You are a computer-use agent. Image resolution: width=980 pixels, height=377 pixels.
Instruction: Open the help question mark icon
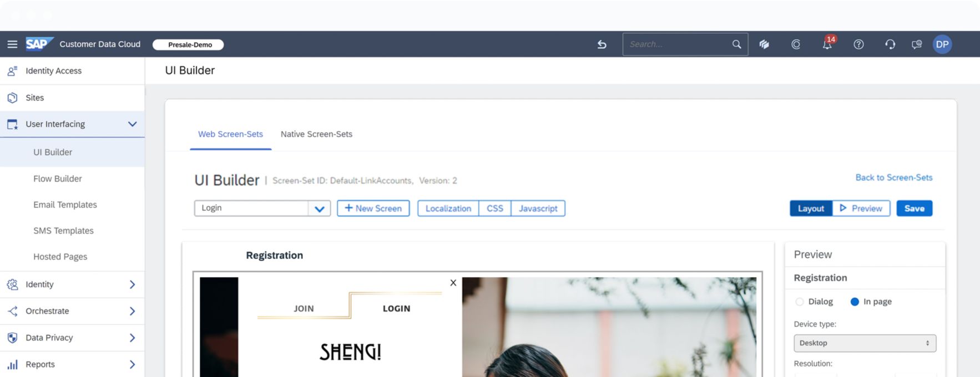click(x=858, y=44)
